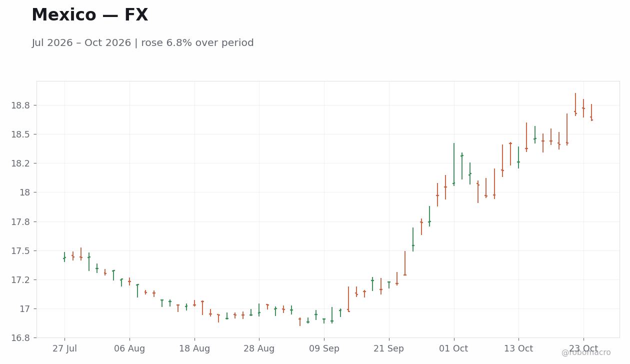Click the 17.5 y-axis label
The height and width of the screenshot is (364, 630).
click(x=20, y=250)
